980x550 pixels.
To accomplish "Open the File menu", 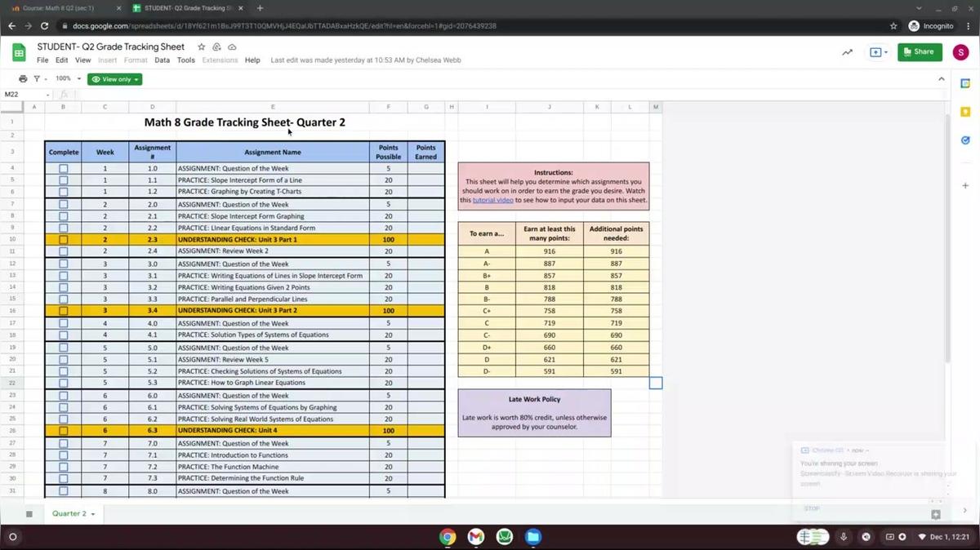I will tap(42, 60).
